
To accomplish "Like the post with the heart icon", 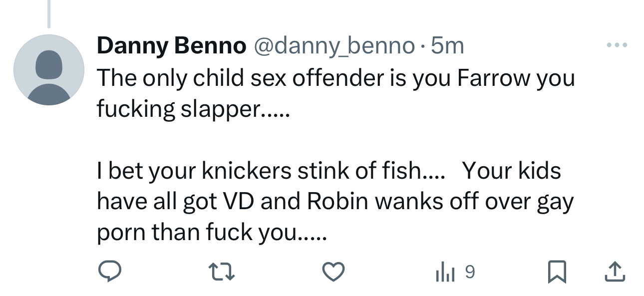I will (333, 272).
